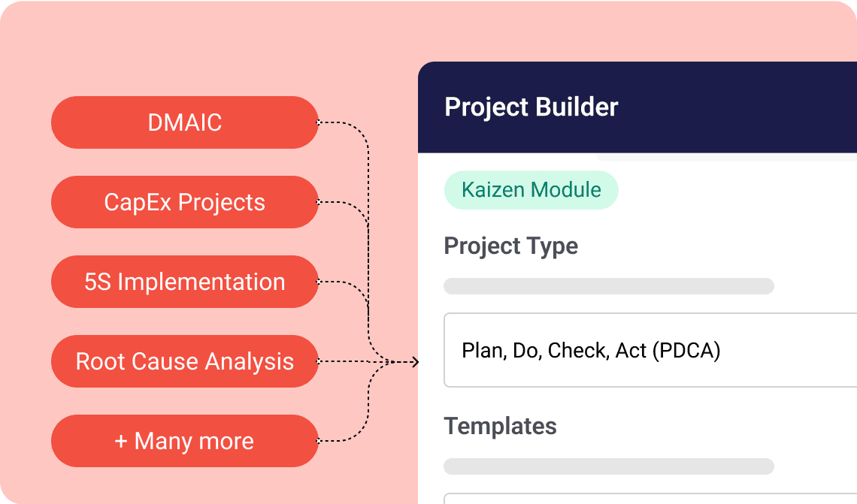Click the connector dot beside 5S Implementation
857x504 pixels.
tap(319, 282)
